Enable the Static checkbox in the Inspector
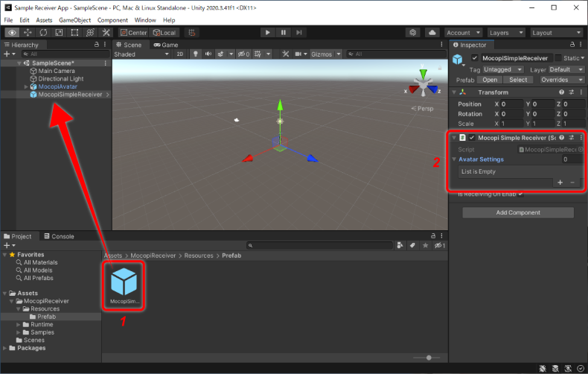Viewport: 588px width, 374px height. 558,58
